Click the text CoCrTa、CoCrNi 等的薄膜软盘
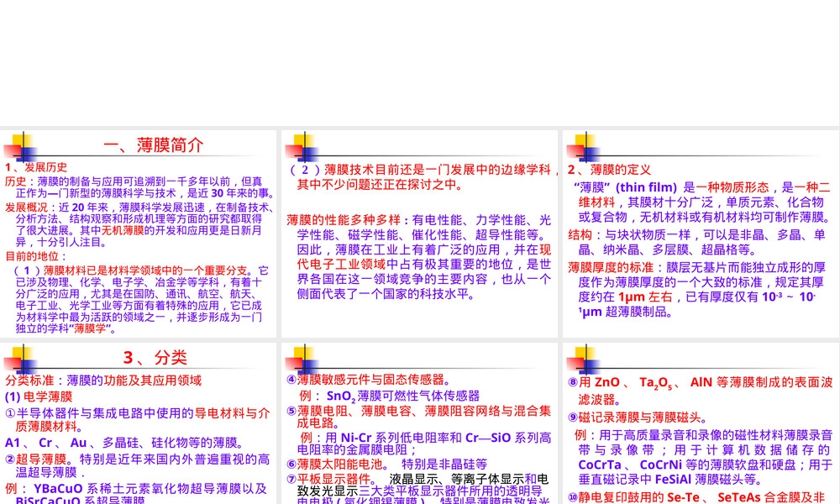Screen dimensions: 840x504 [x=687, y=465]
